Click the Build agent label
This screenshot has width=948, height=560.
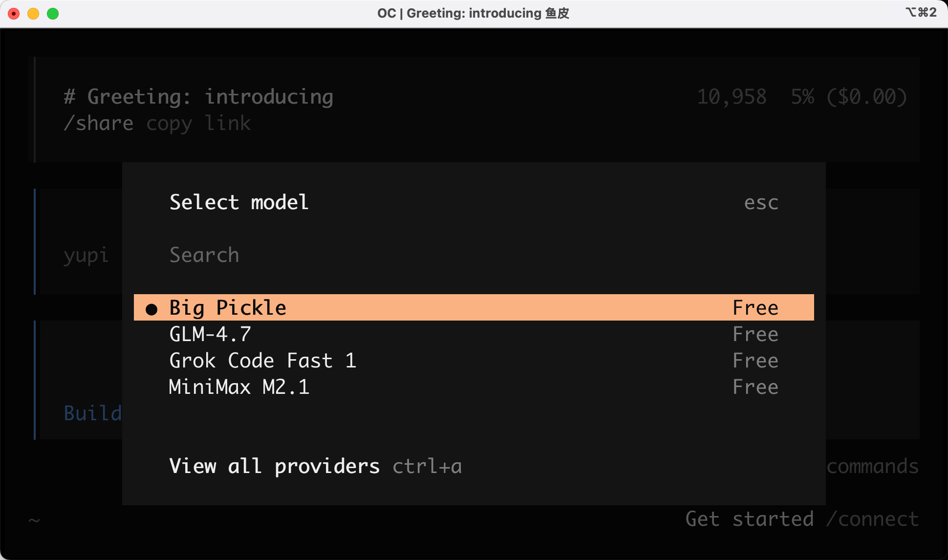93,413
